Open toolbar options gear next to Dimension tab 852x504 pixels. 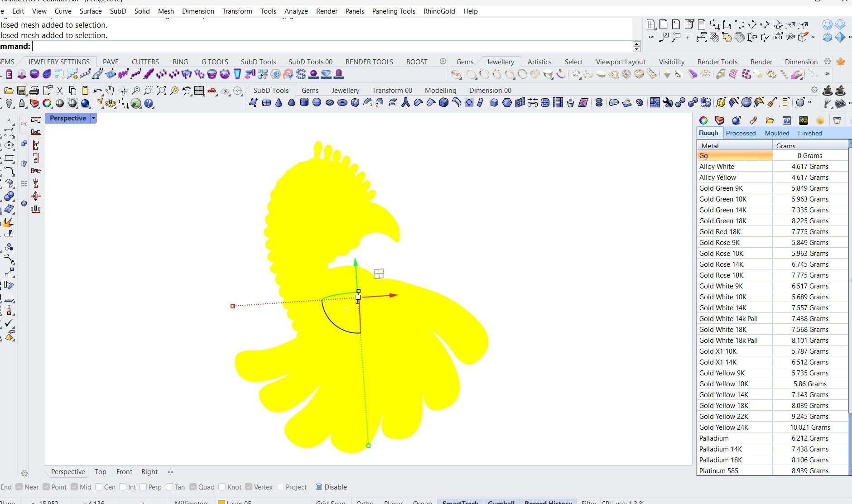[827, 61]
